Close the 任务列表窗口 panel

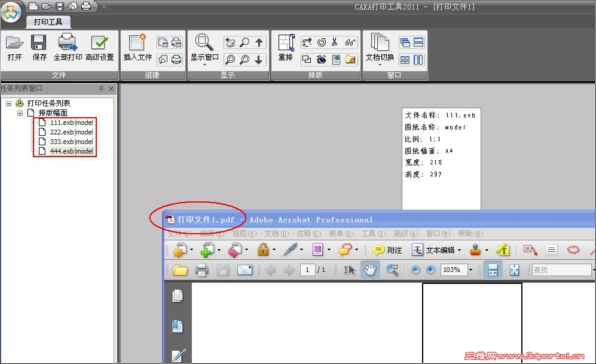pyautogui.click(x=111, y=88)
